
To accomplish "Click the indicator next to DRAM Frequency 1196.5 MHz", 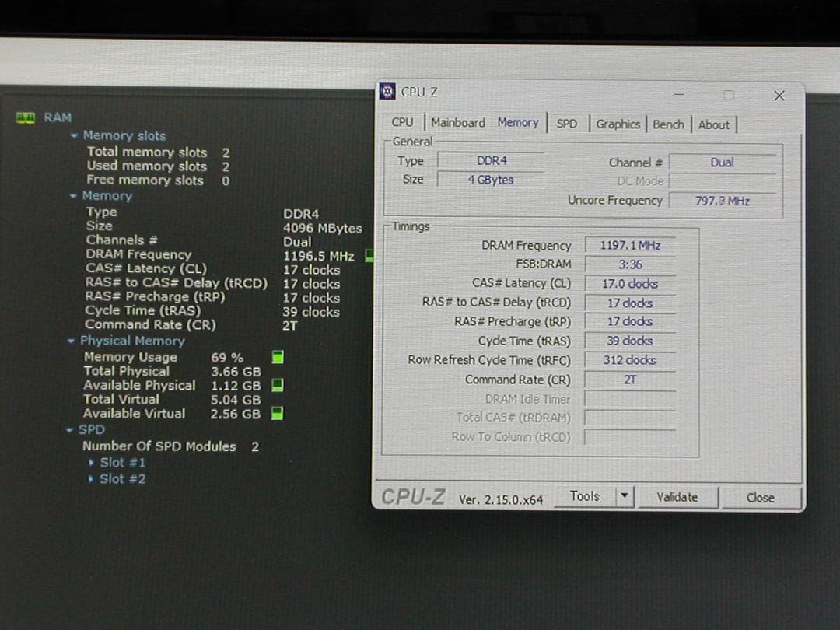I will 369,255.
